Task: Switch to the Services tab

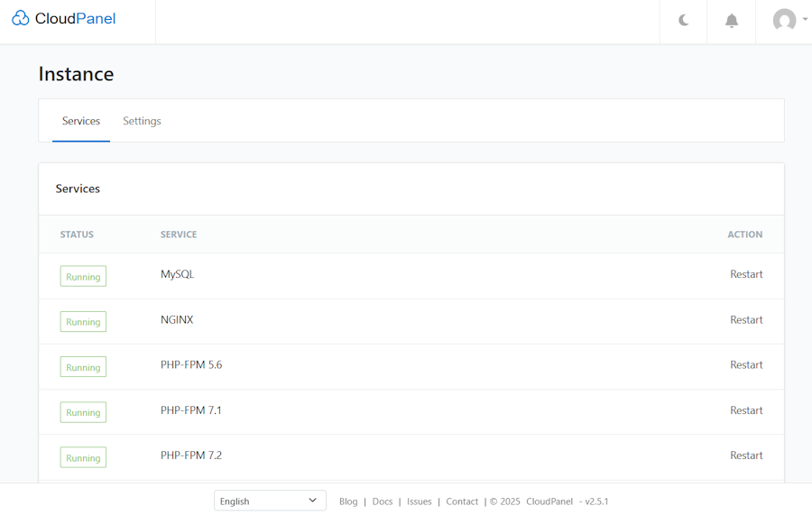Action: coord(81,121)
